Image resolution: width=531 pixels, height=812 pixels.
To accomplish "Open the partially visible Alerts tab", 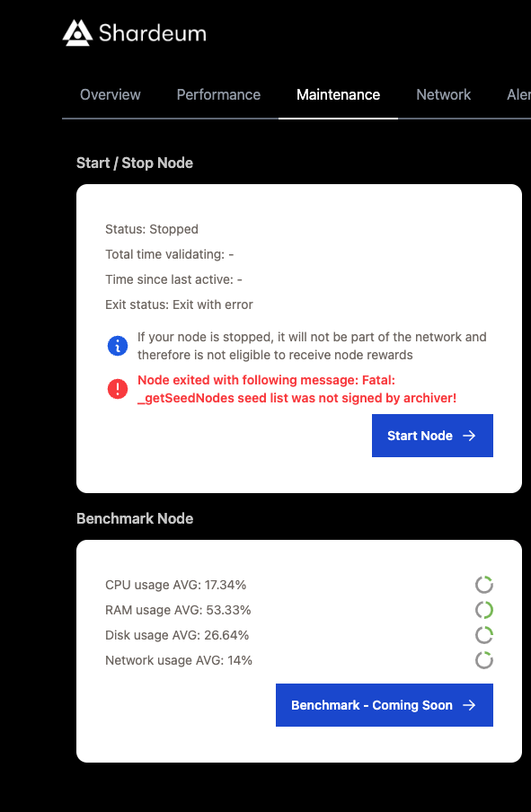I will [x=518, y=94].
